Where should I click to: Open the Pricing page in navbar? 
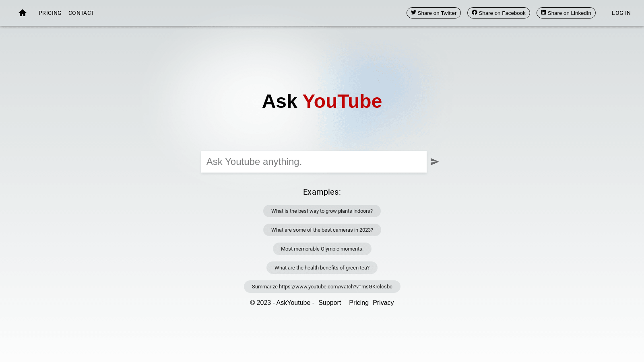(50, 13)
